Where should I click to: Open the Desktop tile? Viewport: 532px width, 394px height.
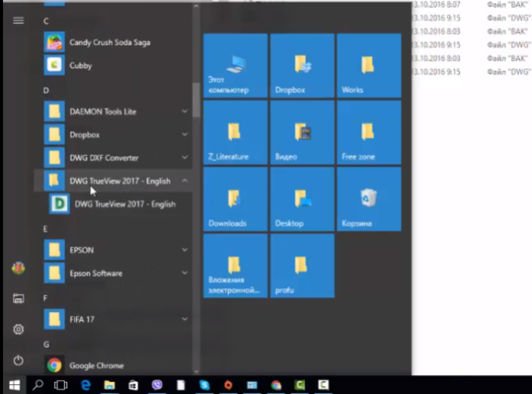point(302,199)
